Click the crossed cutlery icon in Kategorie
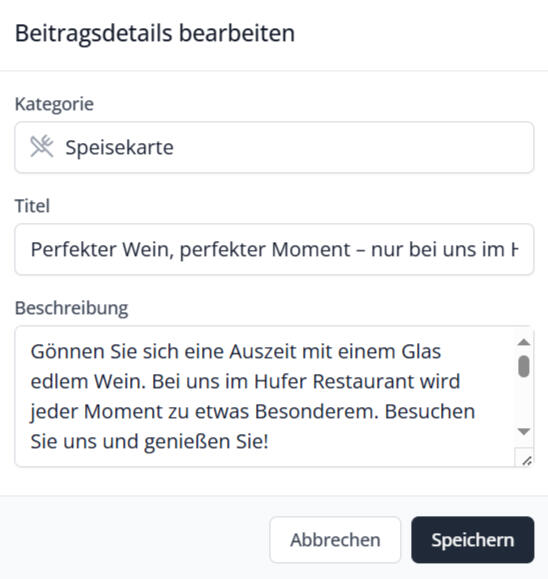The image size is (548, 579). pyautogui.click(x=42, y=147)
